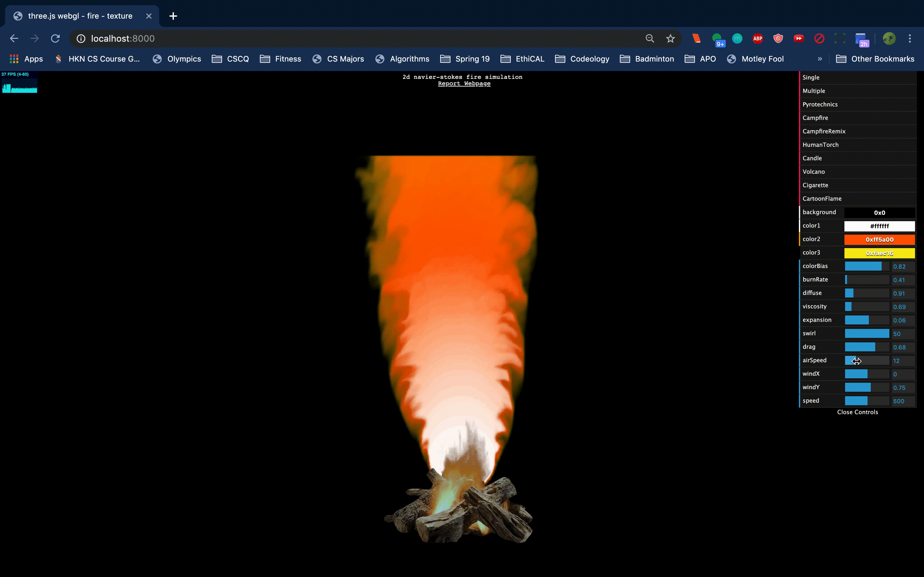Open the Report Webpage link
The width and height of the screenshot is (924, 577).
coord(464,84)
